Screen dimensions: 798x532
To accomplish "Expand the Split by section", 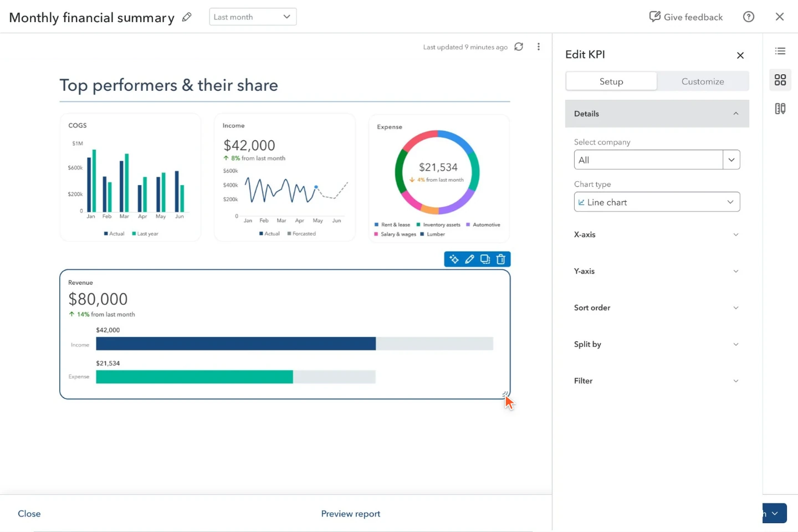I will coord(657,344).
